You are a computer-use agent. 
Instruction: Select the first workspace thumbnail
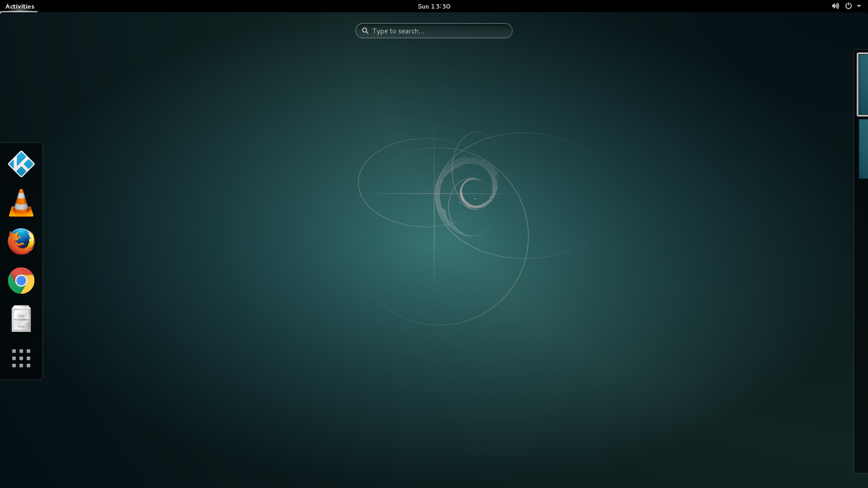point(863,84)
